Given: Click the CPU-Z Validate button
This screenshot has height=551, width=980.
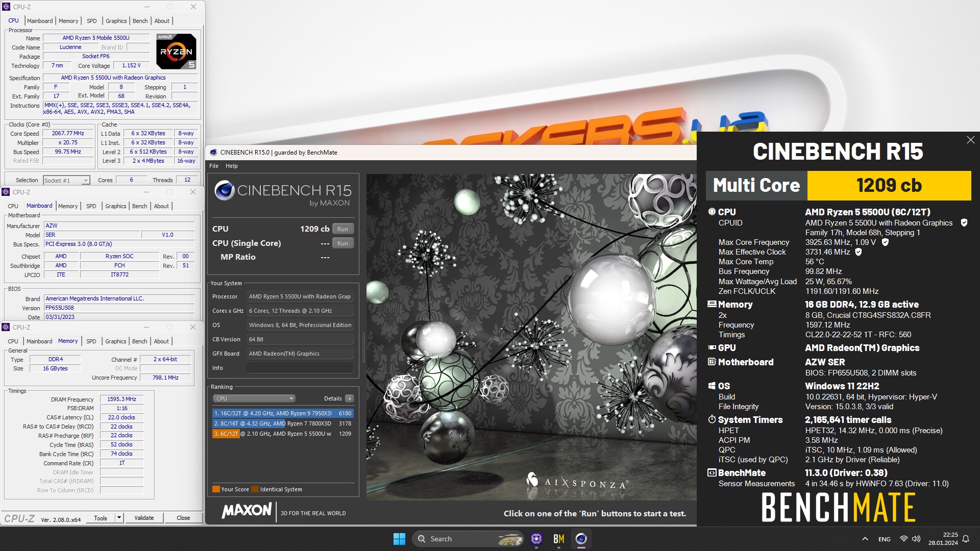Looking at the screenshot, I should click(x=144, y=518).
